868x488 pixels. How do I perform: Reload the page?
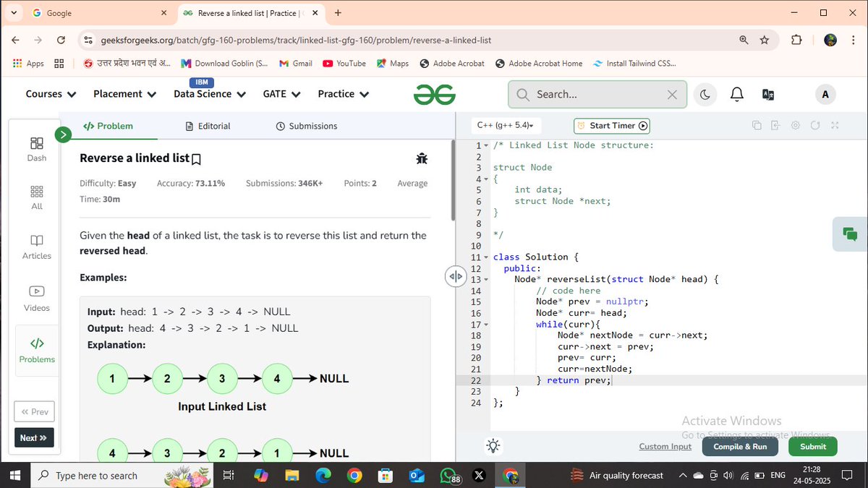coord(61,40)
